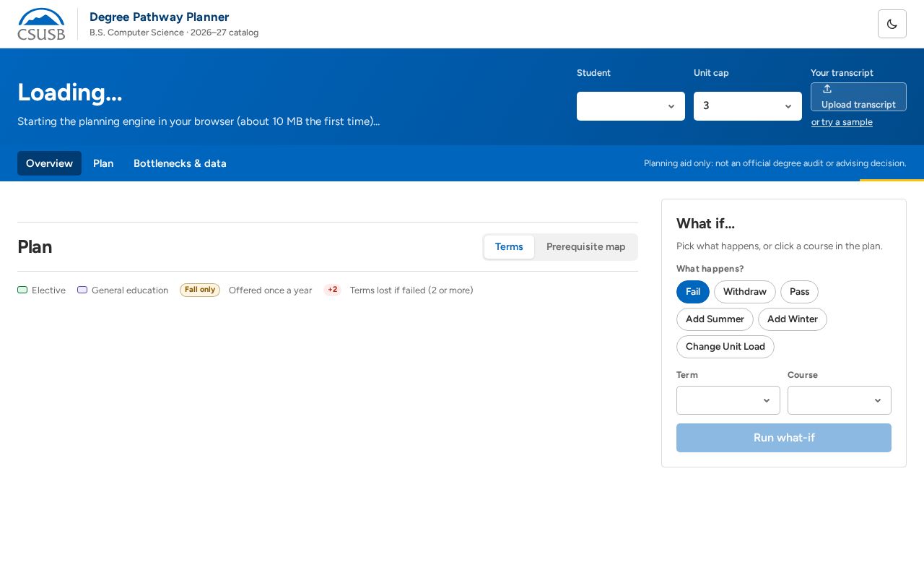Click the Terms lost if failed legend text
Image resolution: width=924 pixels, height=578 pixels.
(411, 290)
